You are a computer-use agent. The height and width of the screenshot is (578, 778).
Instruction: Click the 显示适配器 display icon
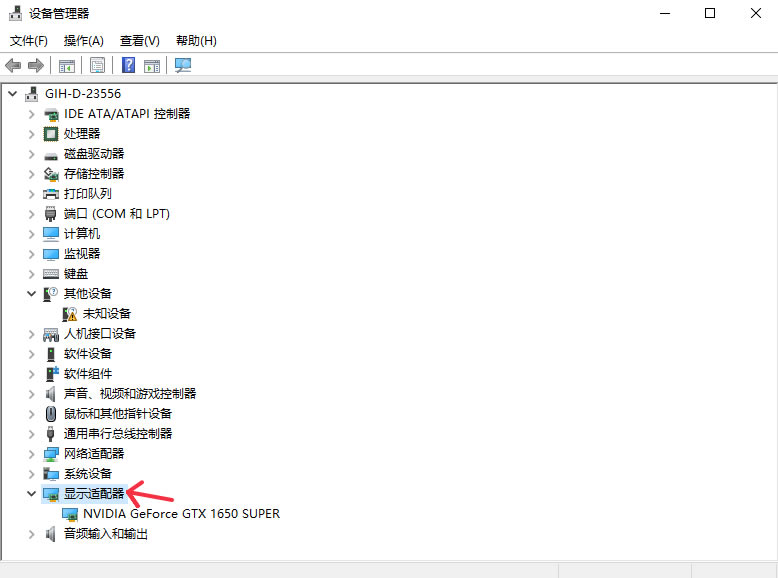tap(51, 494)
